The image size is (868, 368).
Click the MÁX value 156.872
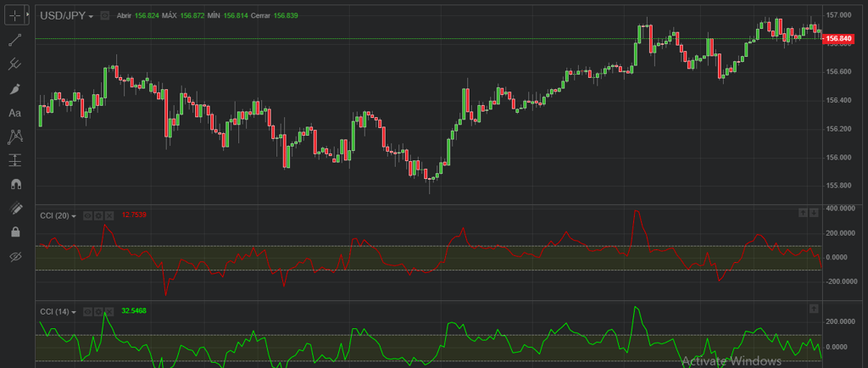click(193, 15)
